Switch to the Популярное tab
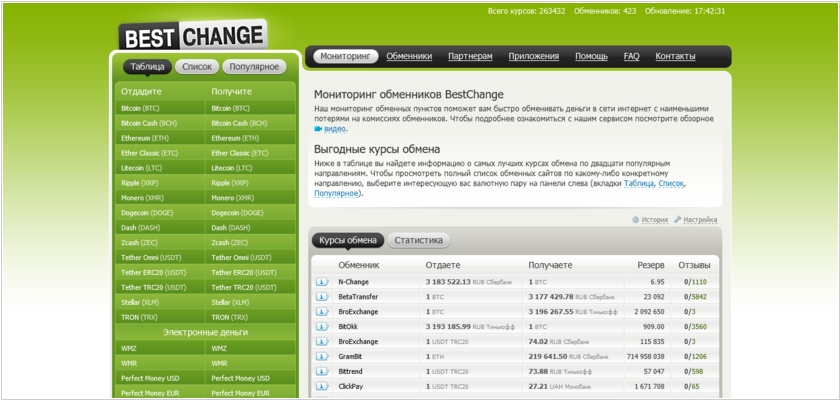This screenshot has width=840, height=400. click(254, 67)
